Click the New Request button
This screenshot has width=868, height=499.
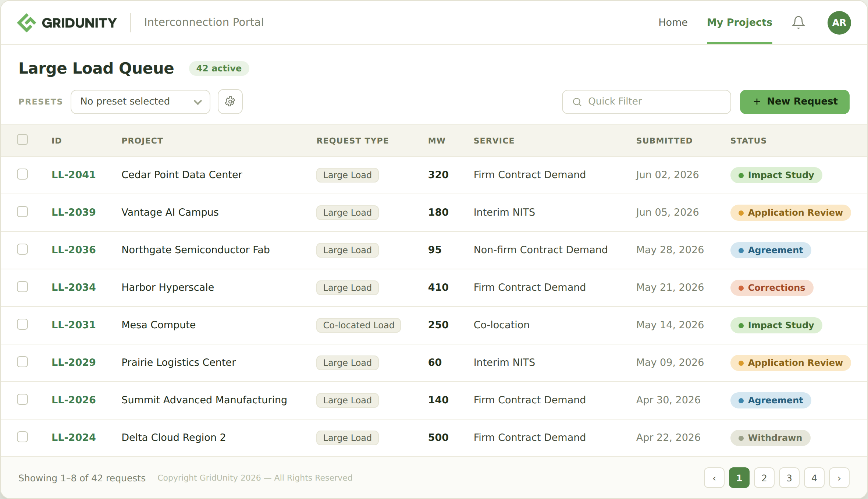[794, 102]
